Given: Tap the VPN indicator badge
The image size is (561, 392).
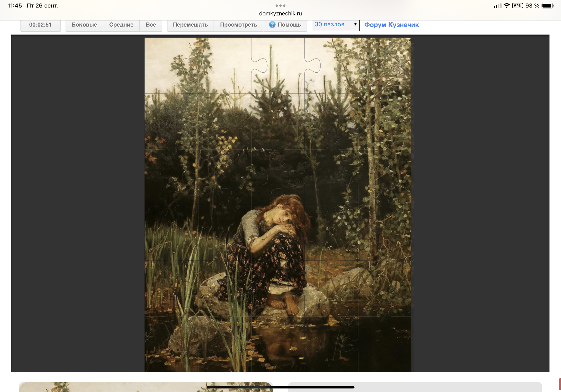Looking at the screenshot, I should point(517,6).
